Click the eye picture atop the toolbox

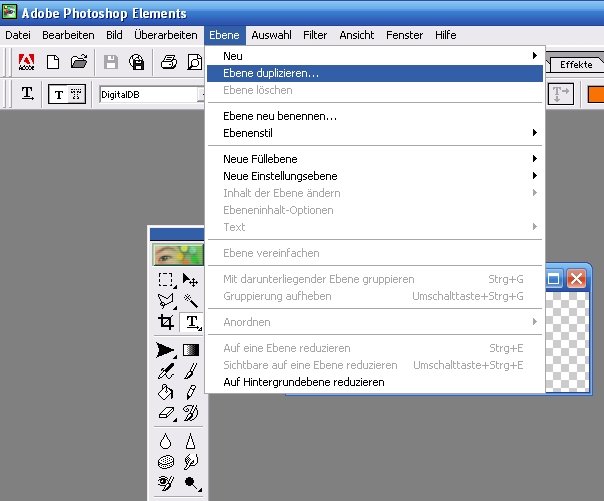click(x=178, y=254)
